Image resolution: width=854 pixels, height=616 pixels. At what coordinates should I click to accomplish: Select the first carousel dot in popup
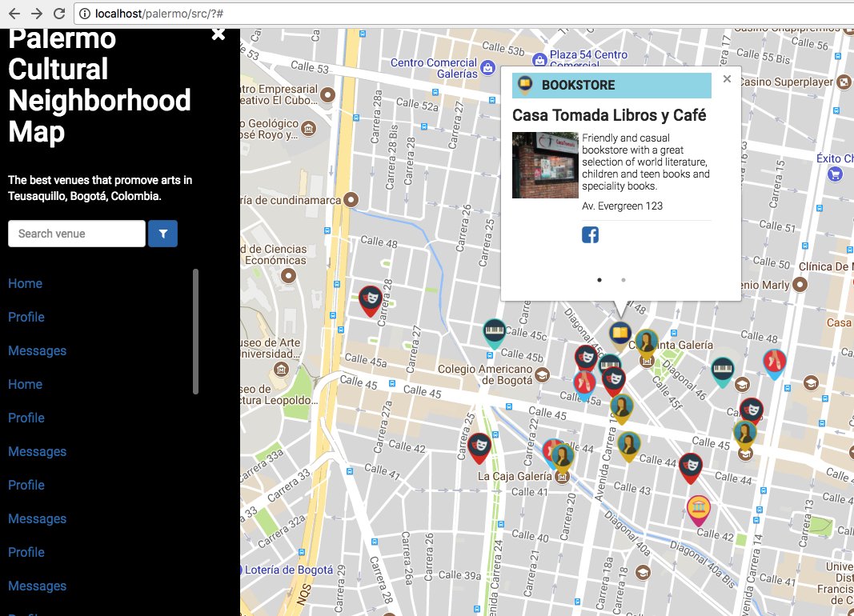[599, 280]
